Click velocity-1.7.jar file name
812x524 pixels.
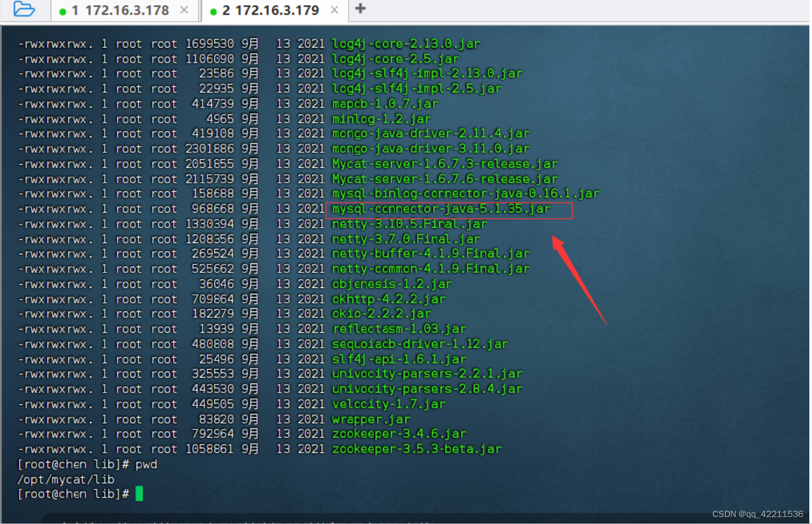(389, 404)
